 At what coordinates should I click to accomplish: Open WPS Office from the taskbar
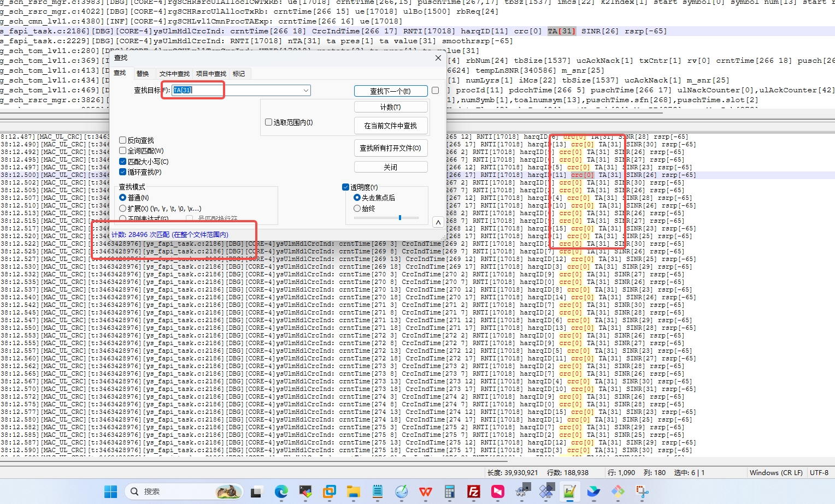click(x=425, y=492)
